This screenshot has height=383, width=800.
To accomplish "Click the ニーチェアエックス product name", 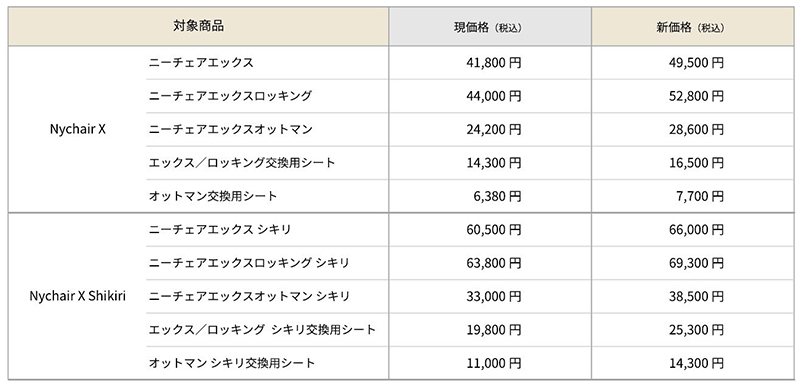I will [x=201, y=63].
